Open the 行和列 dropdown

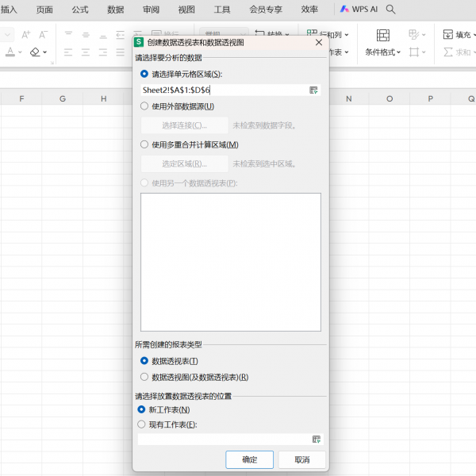(x=347, y=35)
